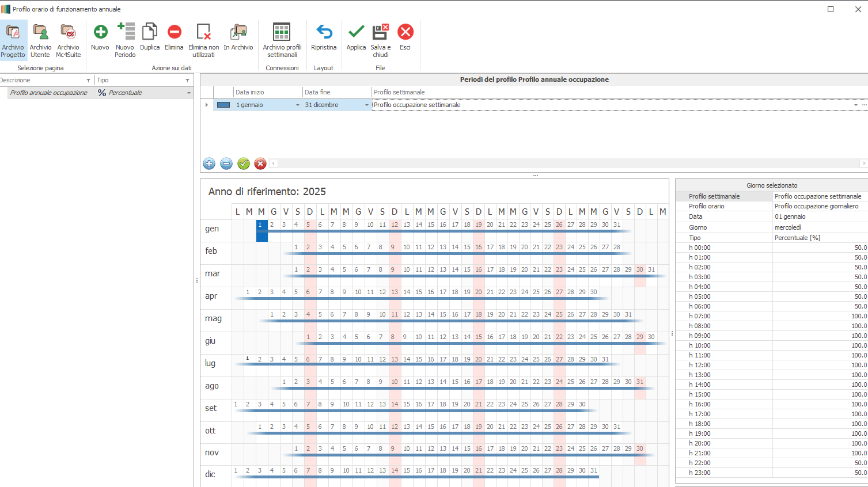Click the Nuovo green plus icon

point(100,33)
